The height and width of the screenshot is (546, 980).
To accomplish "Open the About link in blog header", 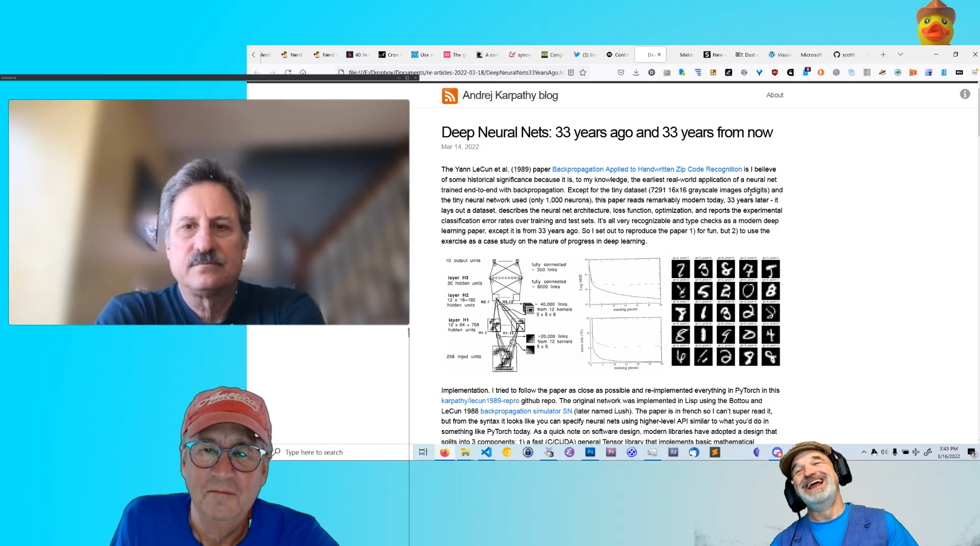I will pyautogui.click(x=774, y=95).
